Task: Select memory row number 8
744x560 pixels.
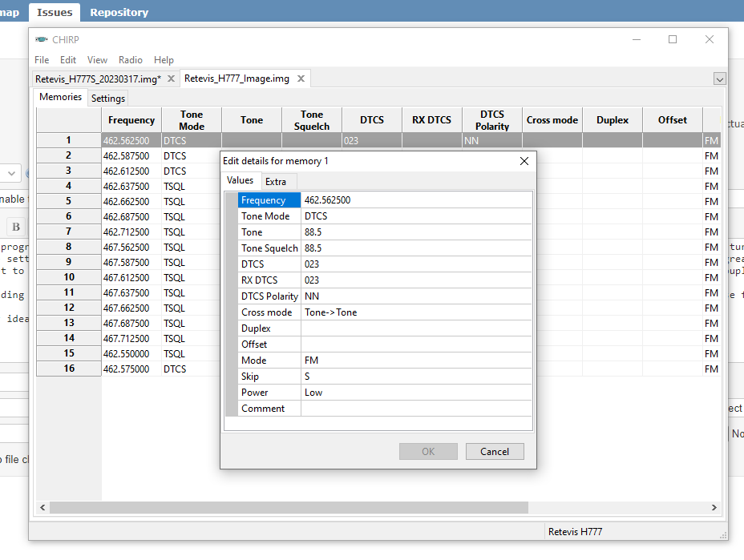Action: click(69, 247)
